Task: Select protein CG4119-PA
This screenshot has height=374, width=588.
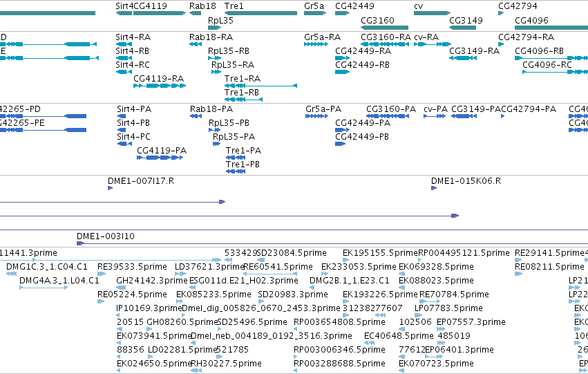Action: coord(160,158)
